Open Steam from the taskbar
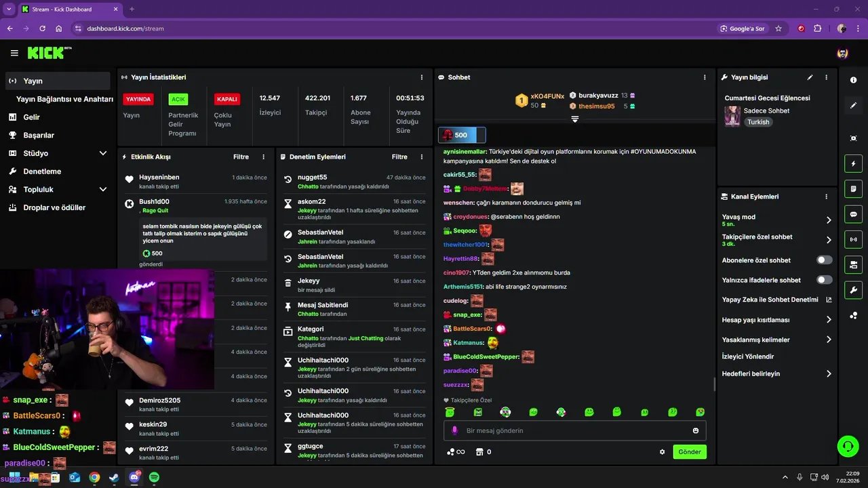 pyautogui.click(x=114, y=478)
